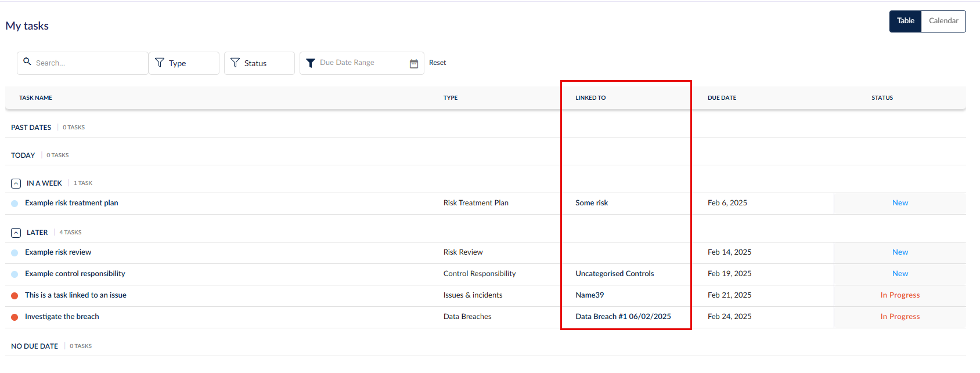Click the Feb 19, 2025 due date
This screenshot has width=980, height=373.
coord(730,274)
